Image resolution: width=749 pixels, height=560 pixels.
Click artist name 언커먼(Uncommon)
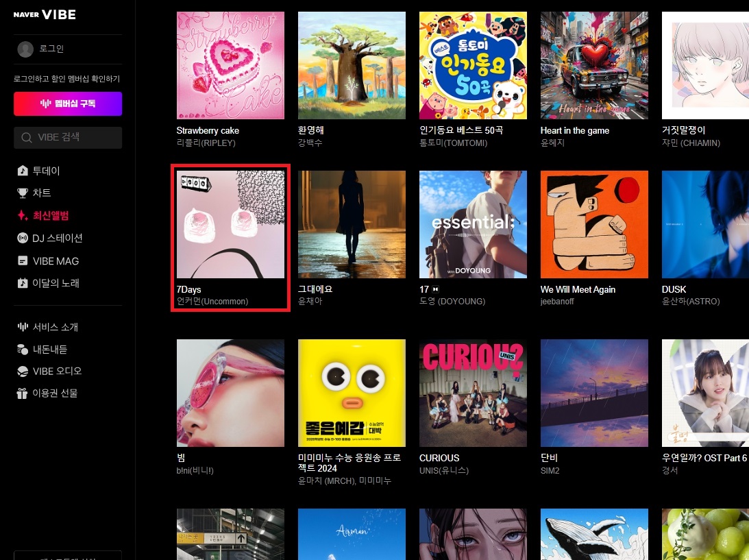[x=212, y=302]
